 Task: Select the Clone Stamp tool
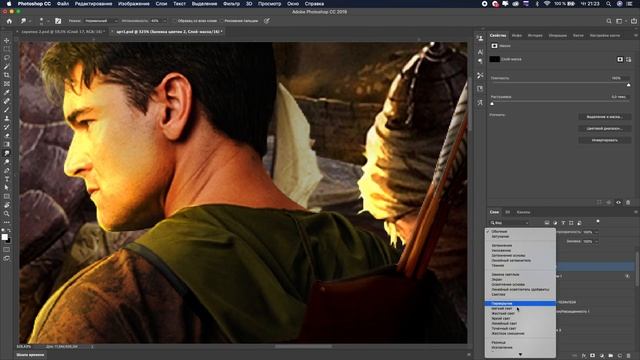[x=7, y=118]
